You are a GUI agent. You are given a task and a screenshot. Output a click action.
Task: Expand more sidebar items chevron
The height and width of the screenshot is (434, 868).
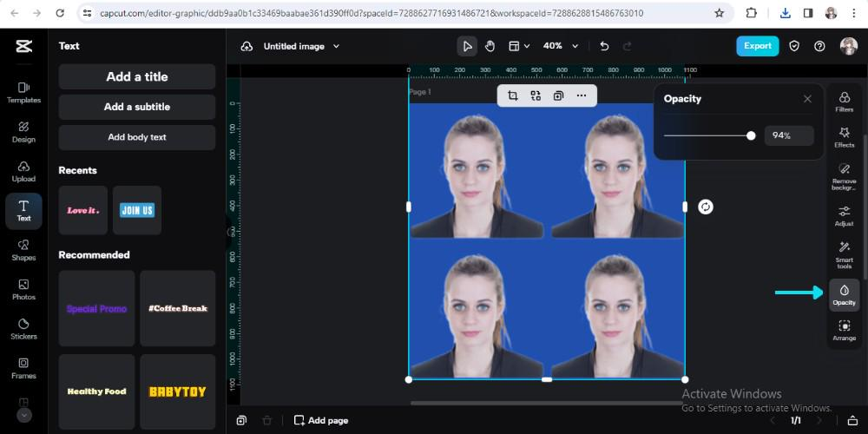[23, 415]
